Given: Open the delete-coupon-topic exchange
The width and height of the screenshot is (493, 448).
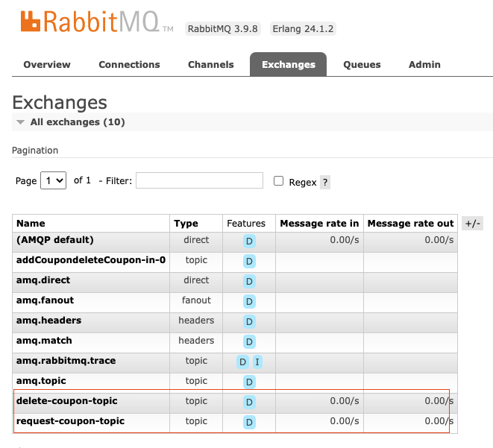Looking at the screenshot, I should pos(67,401).
